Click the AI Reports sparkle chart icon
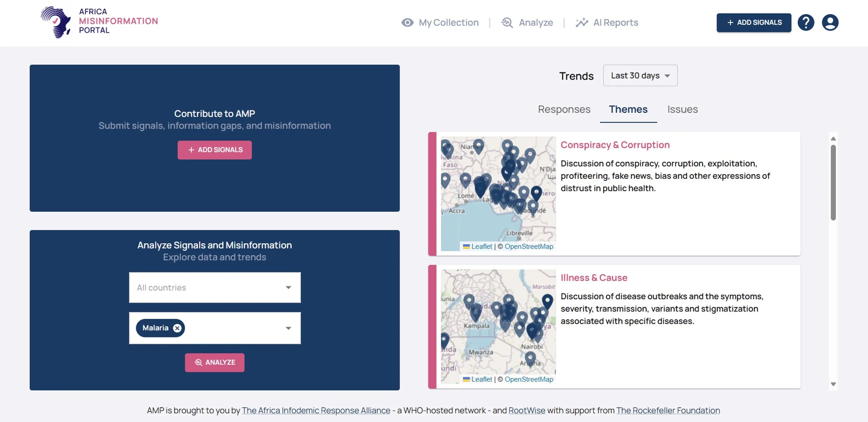868x422 pixels. tap(582, 23)
